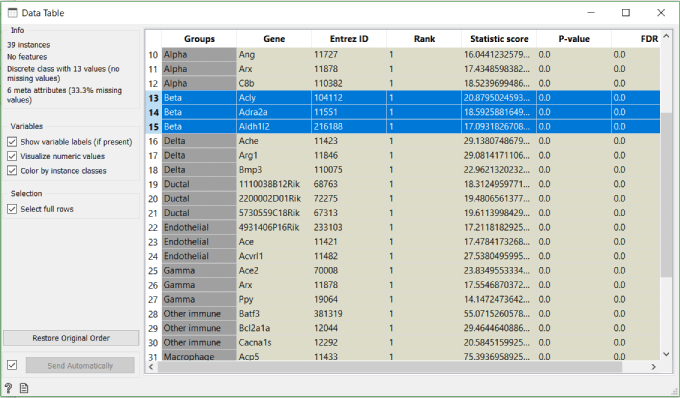Click the 4931406P16Rik gene cell
The width and height of the screenshot is (680, 398).
coord(274,227)
